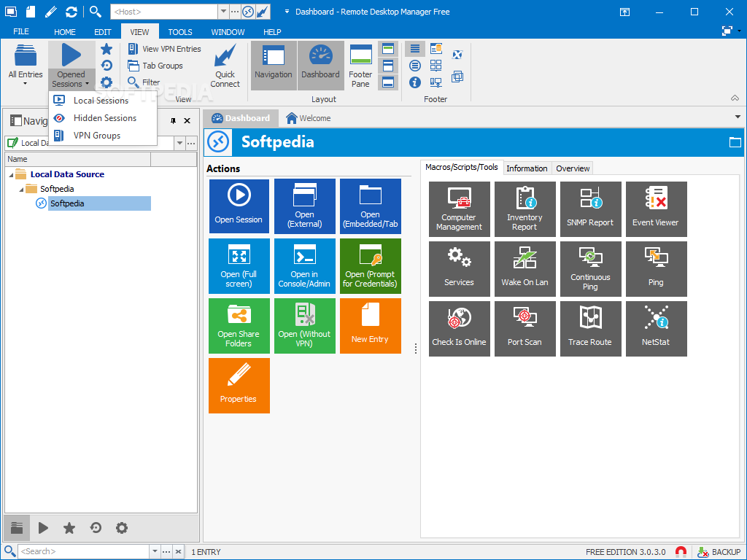Screen dimensions: 747x560
Task: Open the TOOLS ribbon tab
Action: 180,32
